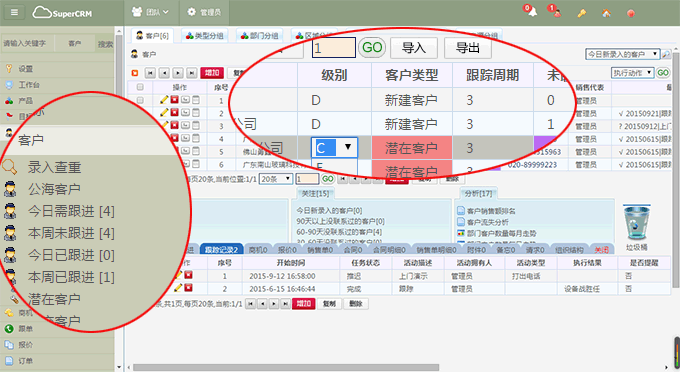This screenshot has width=680, height=372.
Task: Click the 导出 export button
Action: (468, 48)
